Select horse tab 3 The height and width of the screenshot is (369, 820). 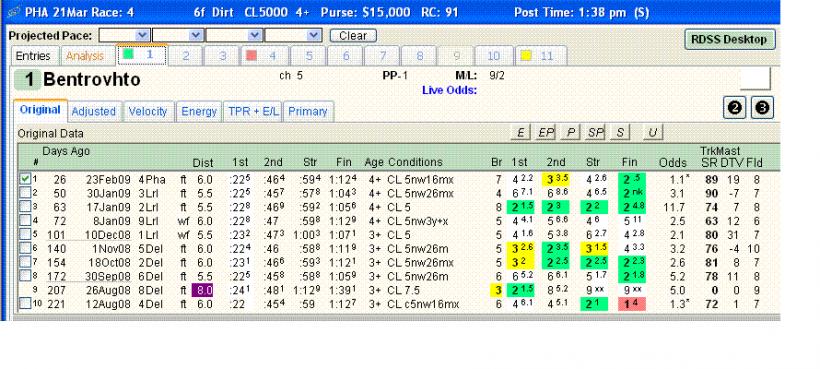point(222,56)
